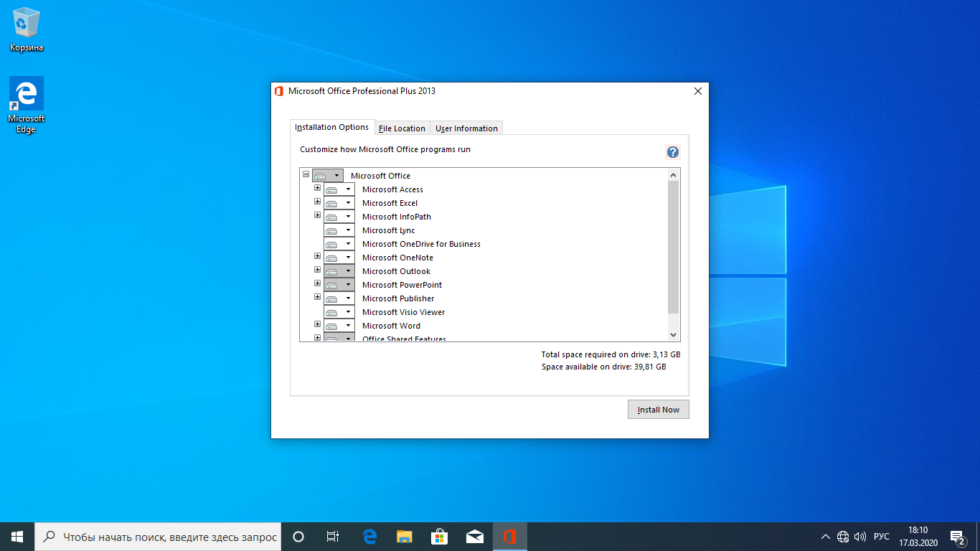Click the feature list scroll-up arrow
The width and height of the screenshot is (980, 551).
tap(673, 175)
